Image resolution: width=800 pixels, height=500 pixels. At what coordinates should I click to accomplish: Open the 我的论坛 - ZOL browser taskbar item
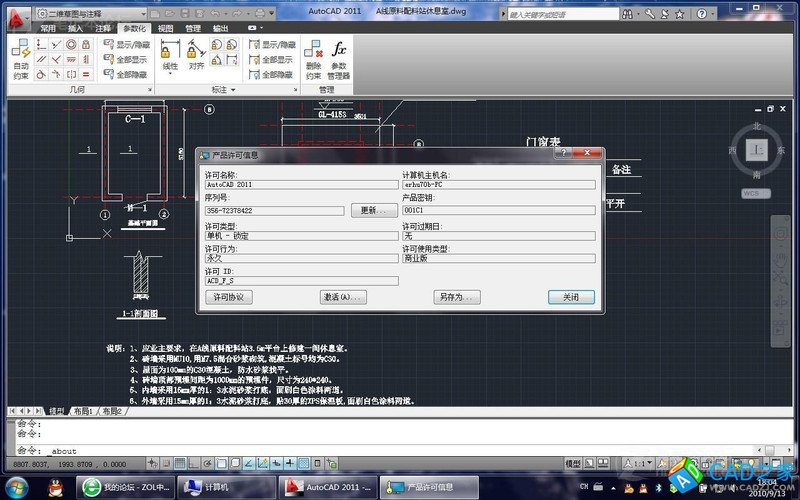click(x=126, y=487)
